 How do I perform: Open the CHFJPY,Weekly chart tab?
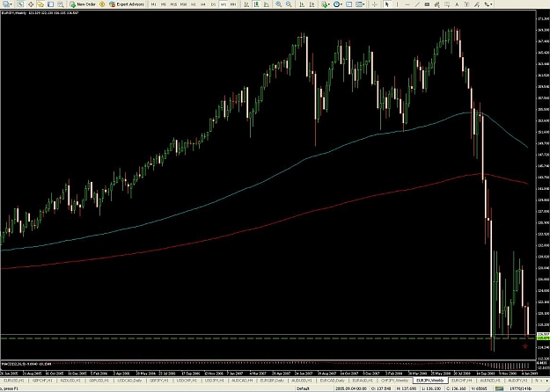[x=394, y=381]
